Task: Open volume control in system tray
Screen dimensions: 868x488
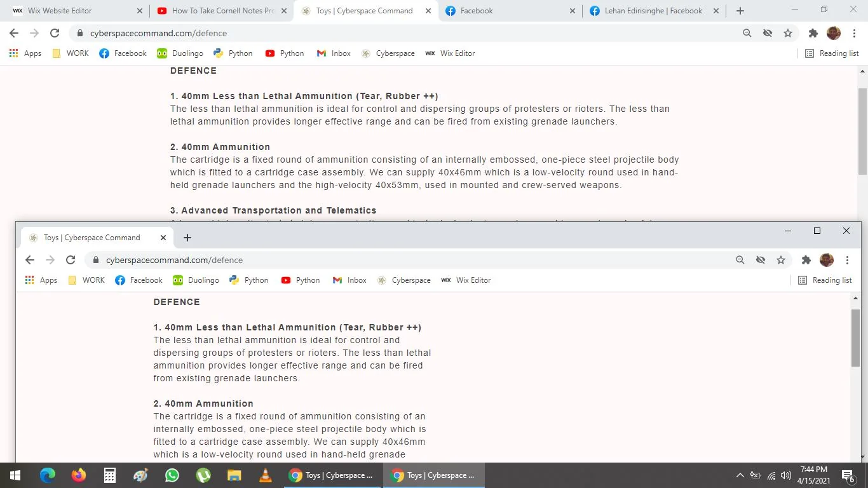Action: point(786,475)
